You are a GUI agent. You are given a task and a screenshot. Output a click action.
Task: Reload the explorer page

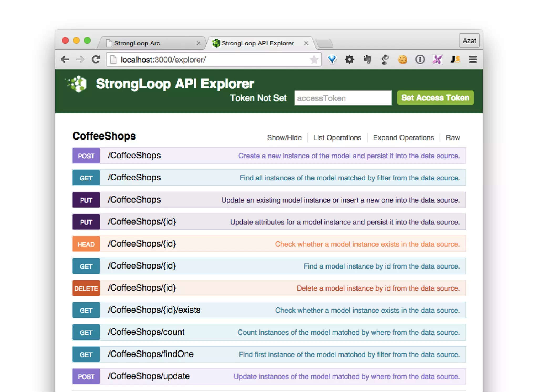click(96, 60)
